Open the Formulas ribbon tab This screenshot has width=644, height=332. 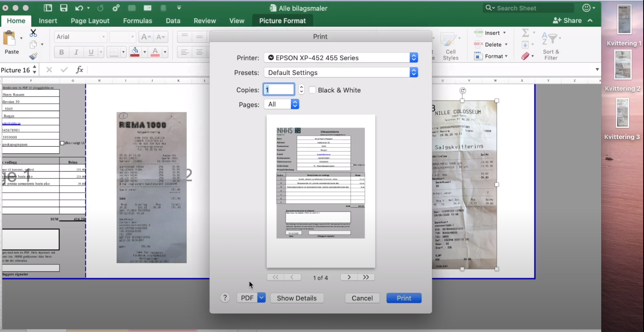pyautogui.click(x=138, y=21)
